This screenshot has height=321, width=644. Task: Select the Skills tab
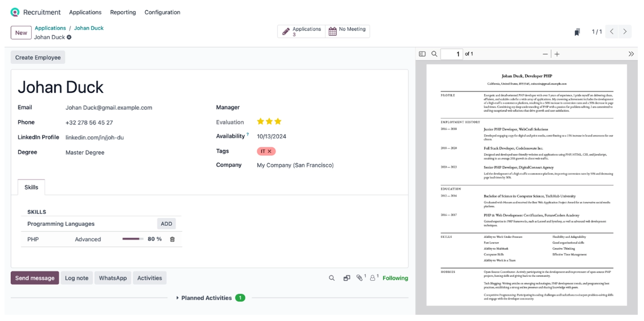pos(31,187)
